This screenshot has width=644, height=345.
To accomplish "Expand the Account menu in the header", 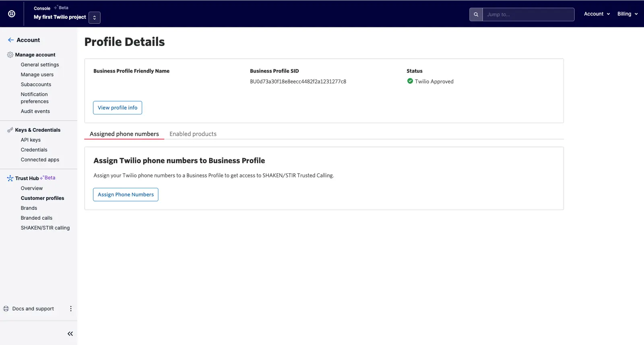I will point(597,14).
